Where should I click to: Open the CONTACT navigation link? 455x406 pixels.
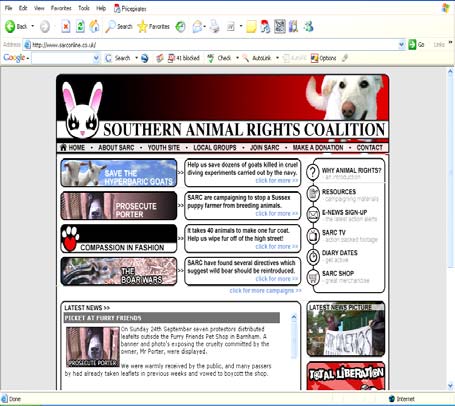(x=370, y=148)
